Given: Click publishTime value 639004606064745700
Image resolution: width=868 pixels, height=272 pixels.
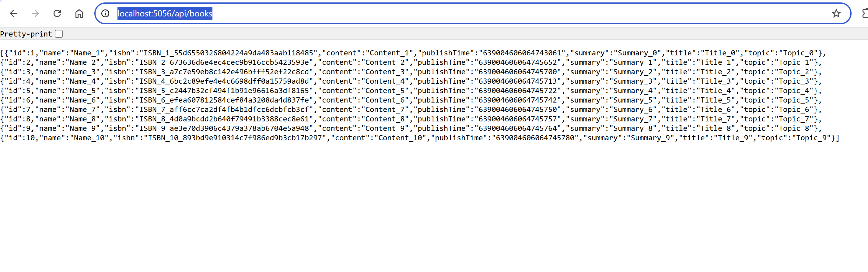Looking at the screenshot, I should coord(518,72).
